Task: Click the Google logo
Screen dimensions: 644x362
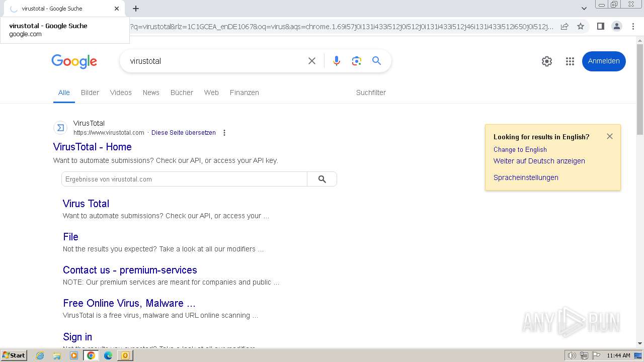Action: click(x=74, y=61)
